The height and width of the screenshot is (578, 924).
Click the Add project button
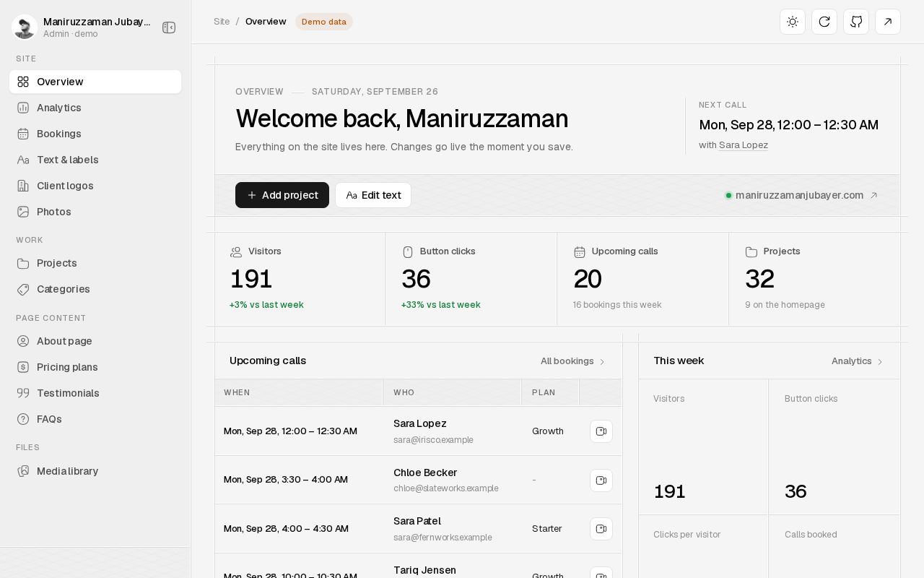(x=282, y=195)
